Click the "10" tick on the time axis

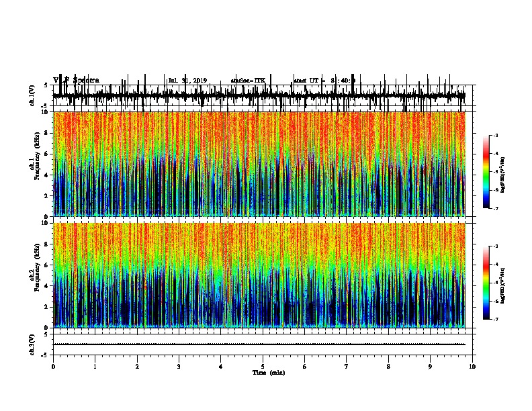tap(472, 367)
